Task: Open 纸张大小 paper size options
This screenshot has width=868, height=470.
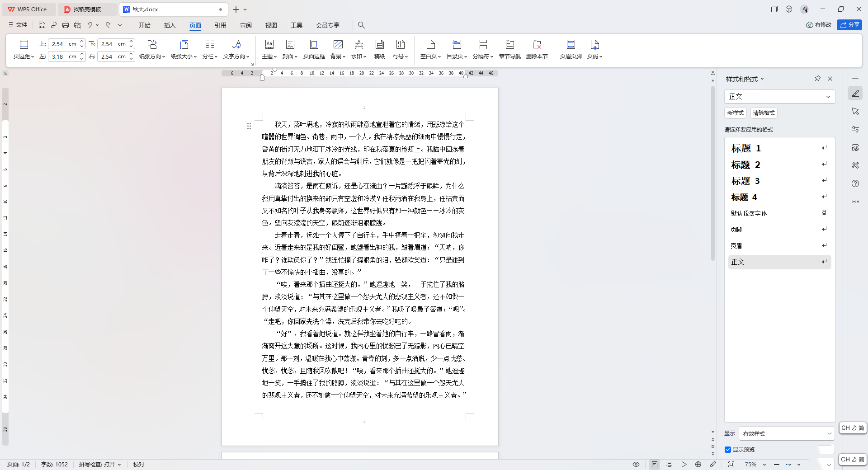Action: 184,49
